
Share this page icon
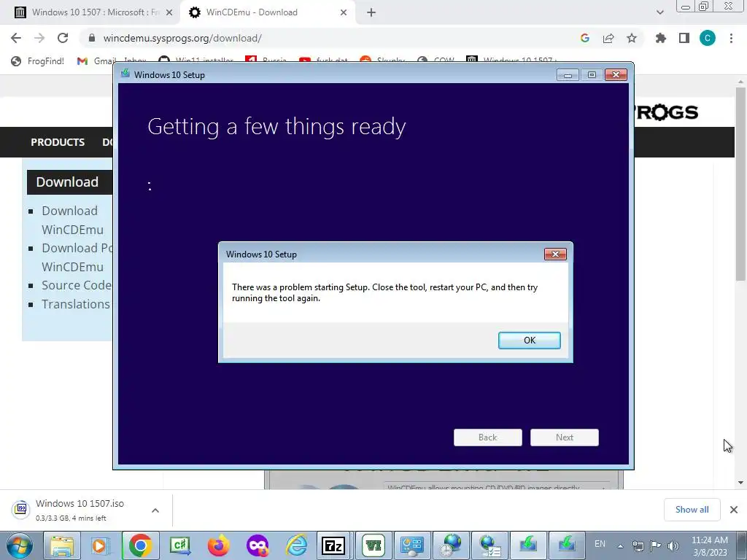point(608,38)
